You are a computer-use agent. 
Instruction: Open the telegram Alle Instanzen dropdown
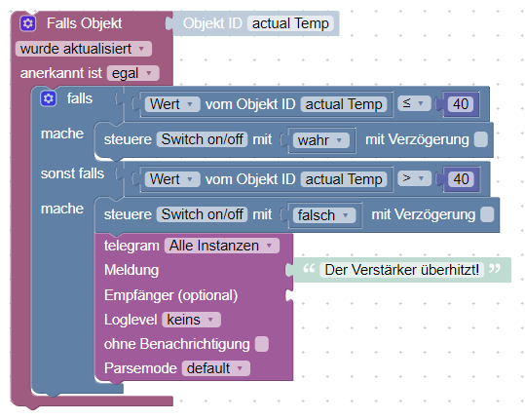pyautogui.click(x=222, y=246)
